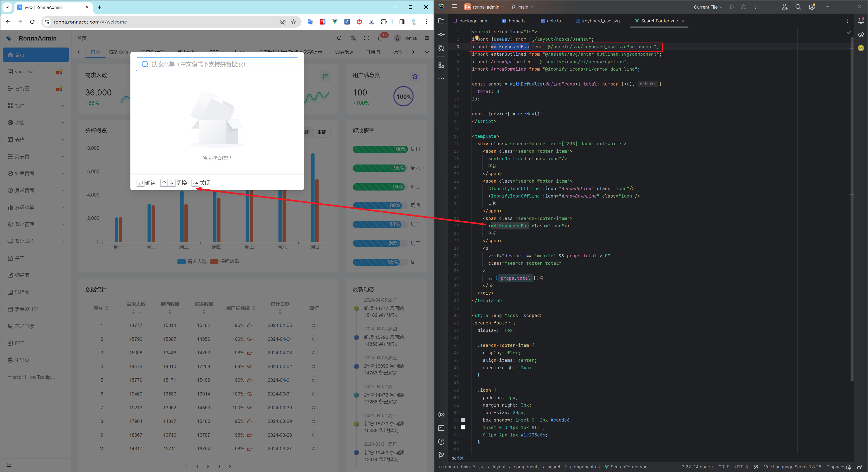Click the star icon on 用户满意度 card
Image resolution: width=868 pixels, height=472 pixels.
[x=415, y=76]
